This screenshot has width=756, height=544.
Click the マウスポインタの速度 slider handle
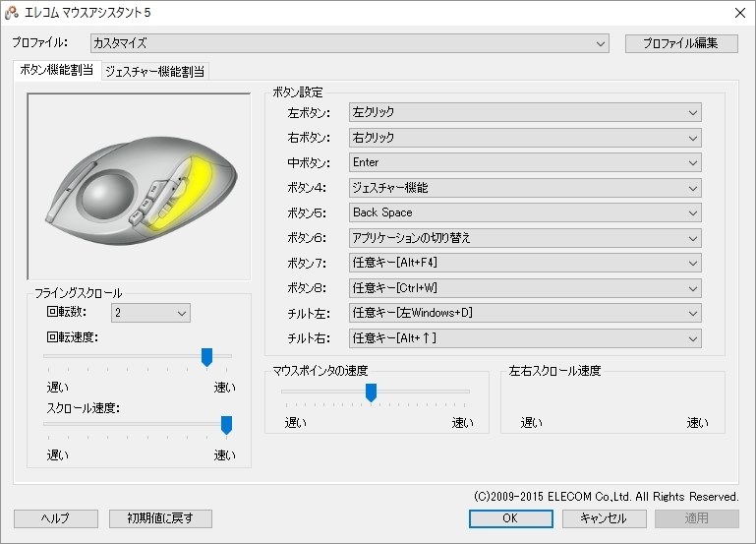pos(371,393)
